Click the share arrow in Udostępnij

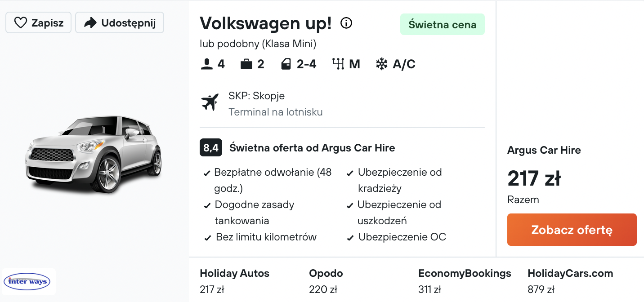click(x=91, y=23)
